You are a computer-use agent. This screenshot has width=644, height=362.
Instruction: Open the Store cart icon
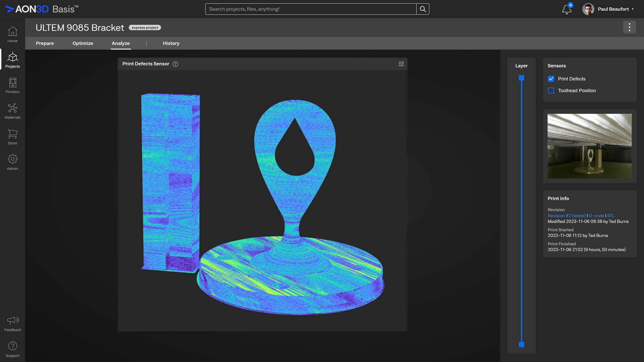13,137
